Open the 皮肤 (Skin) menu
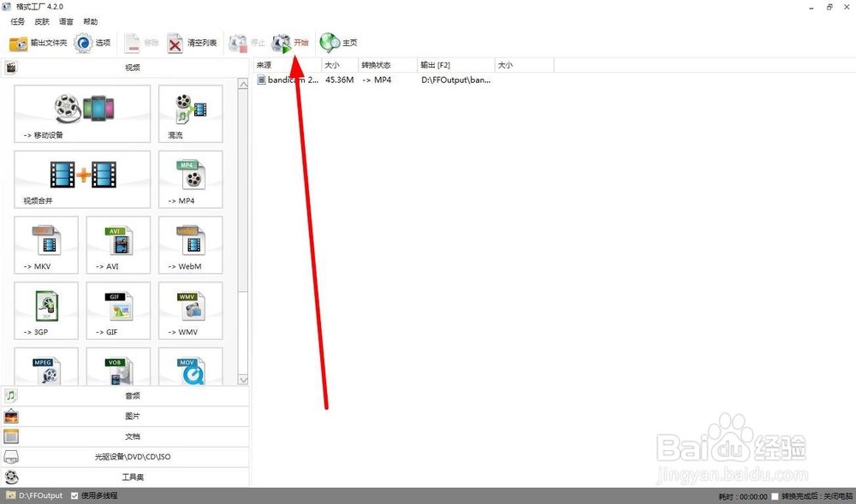856x504 pixels. pyautogui.click(x=42, y=21)
